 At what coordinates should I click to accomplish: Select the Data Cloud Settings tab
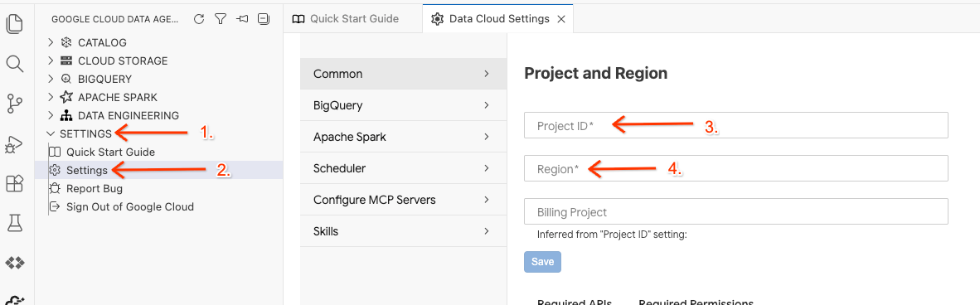(498, 19)
